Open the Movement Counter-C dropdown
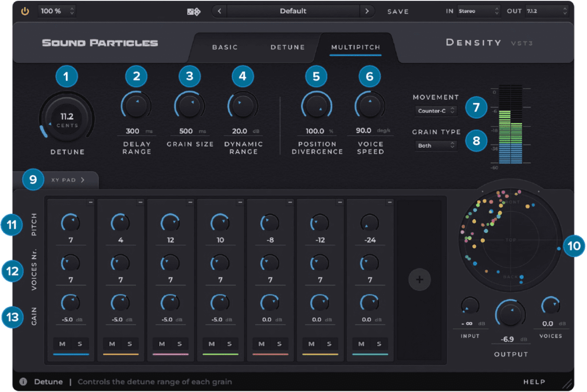Image resolution: width=587 pixels, height=392 pixels. pyautogui.click(x=436, y=111)
